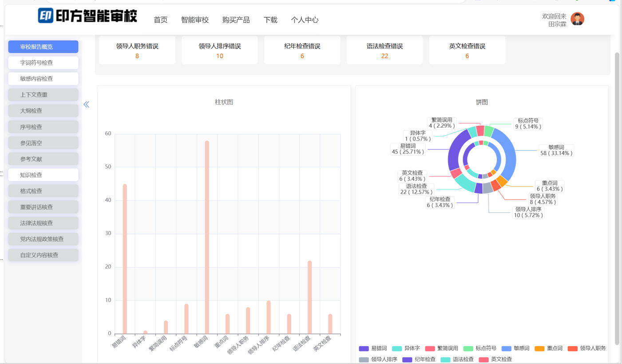Open the user avatar profile picture

click(x=577, y=19)
